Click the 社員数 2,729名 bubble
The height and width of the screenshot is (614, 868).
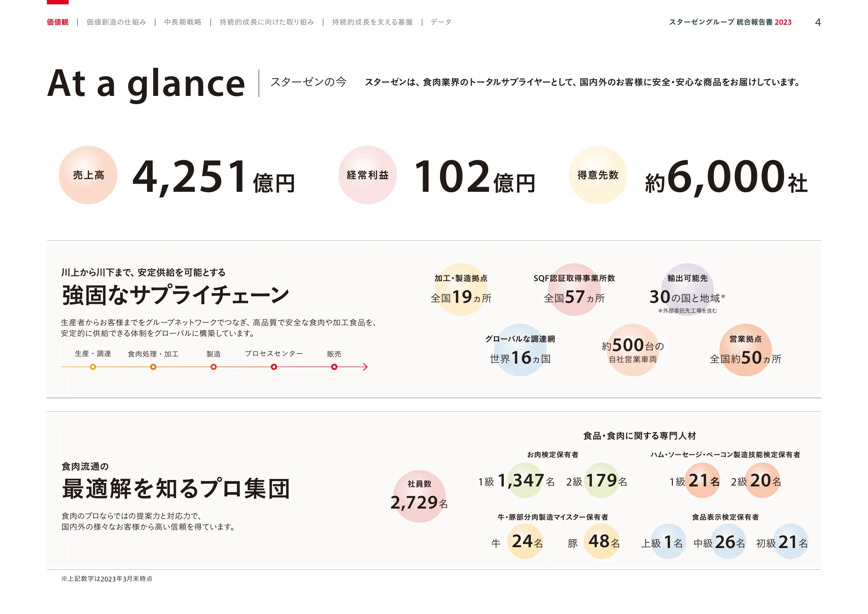tap(419, 496)
